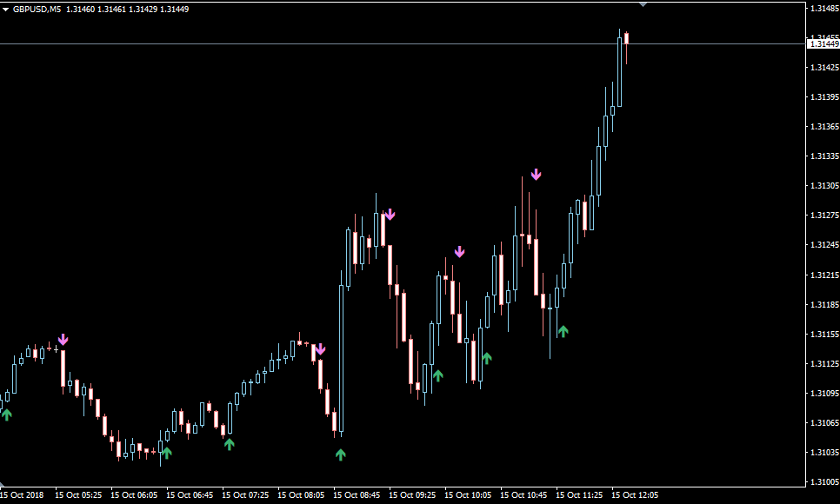Image resolution: width=840 pixels, height=504 pixels.
Task: Click the second pink arrow from the right
Action: 459,252
